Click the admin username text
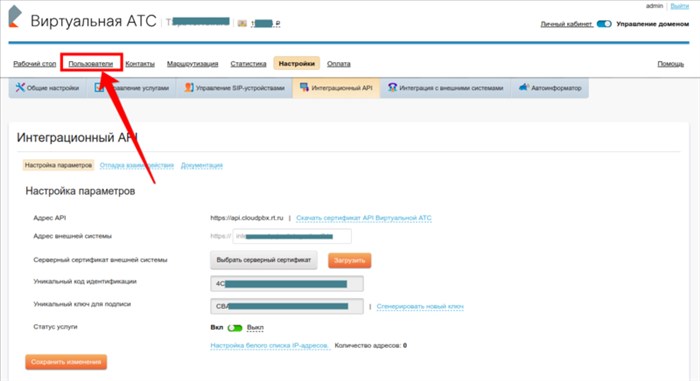 654,6
